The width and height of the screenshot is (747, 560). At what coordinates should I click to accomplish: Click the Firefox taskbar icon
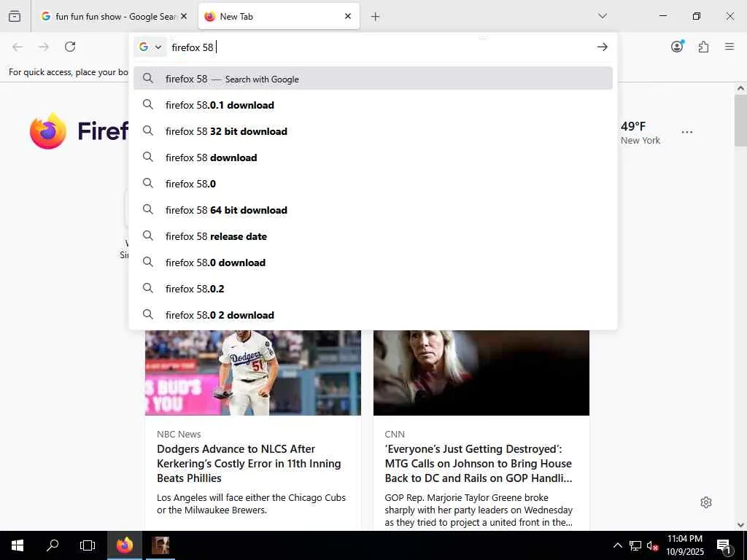[125, 545]
